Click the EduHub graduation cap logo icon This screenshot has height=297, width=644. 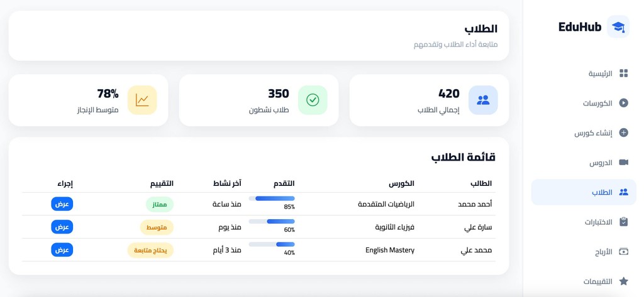point(618,27)
